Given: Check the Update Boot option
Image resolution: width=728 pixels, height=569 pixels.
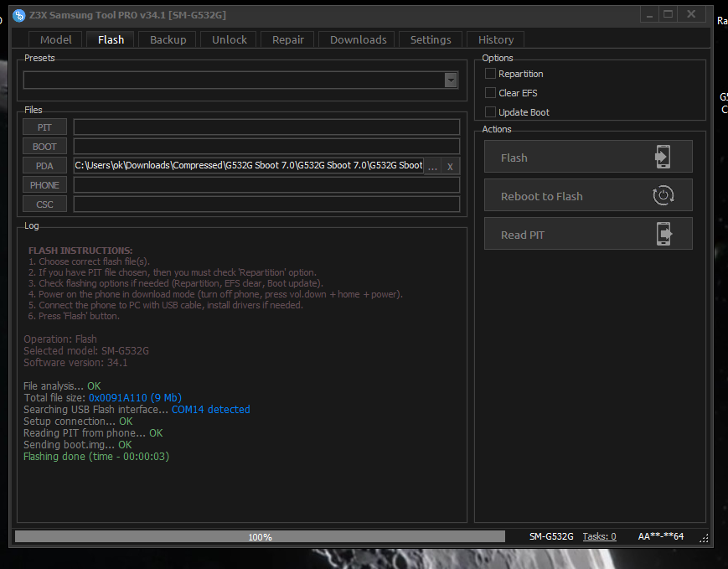Looking at the screenshot, I should (x=490, y=112).
